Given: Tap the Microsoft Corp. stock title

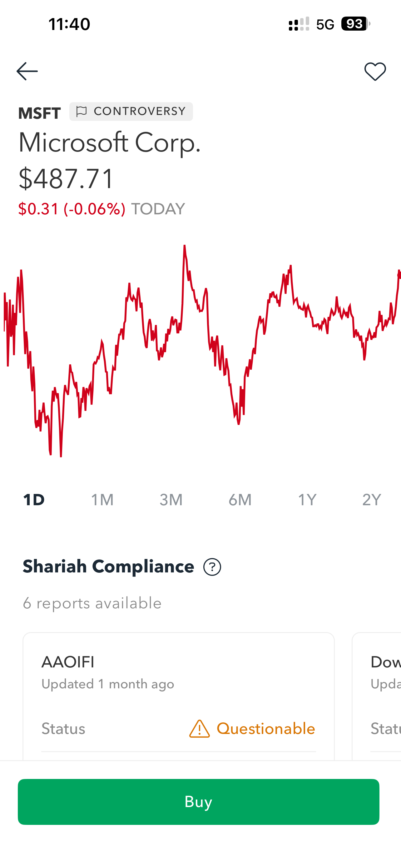Looking at the screenshot, I should point(109,143).
